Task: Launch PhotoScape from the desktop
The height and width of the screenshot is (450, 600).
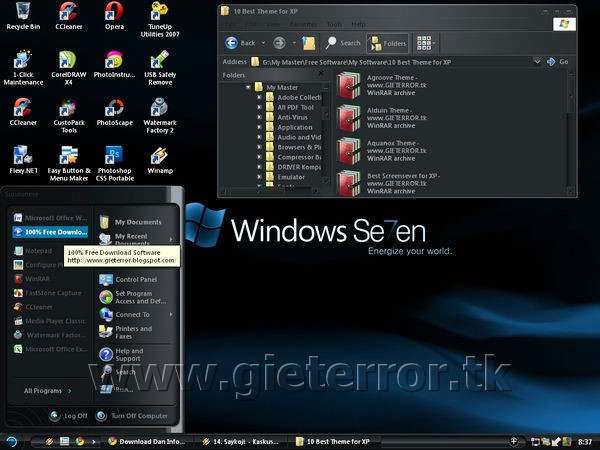Action: [114, 112]
